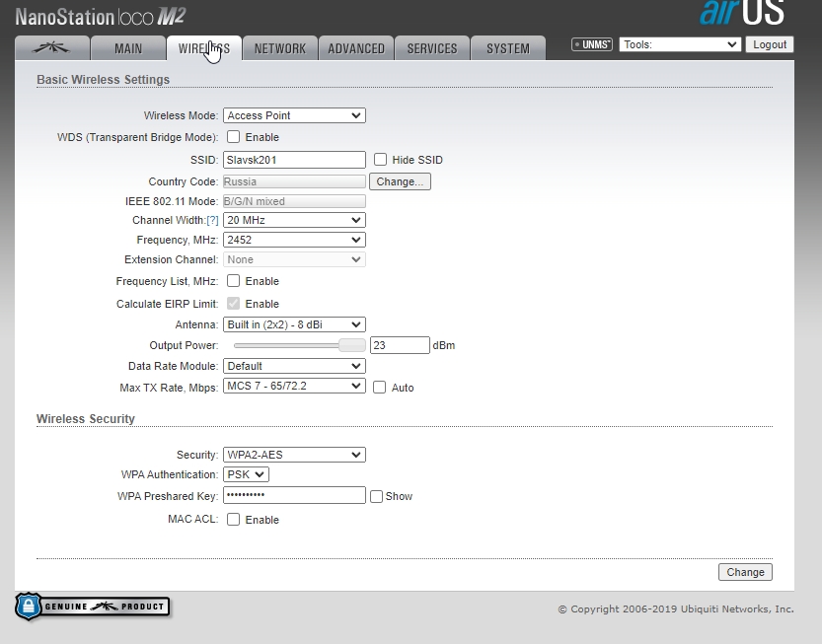Open the WPA Authentication dropdown
The width and height of the screenshot is (822, 644).
click(246, 474)
